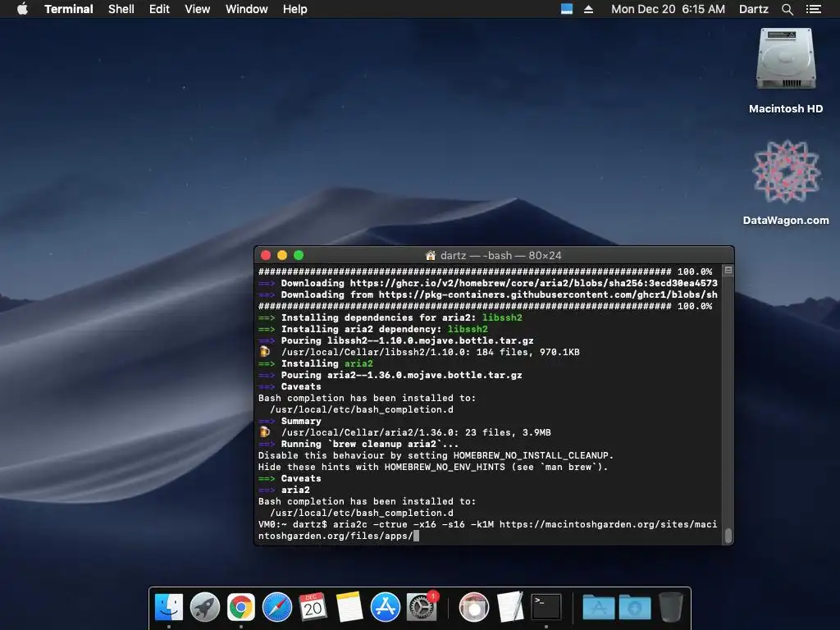Screen dimensions: 840x630
Task: Click the Terminal title 'dartz — -bash — 80×24'
Action: (x=501, y=256)
